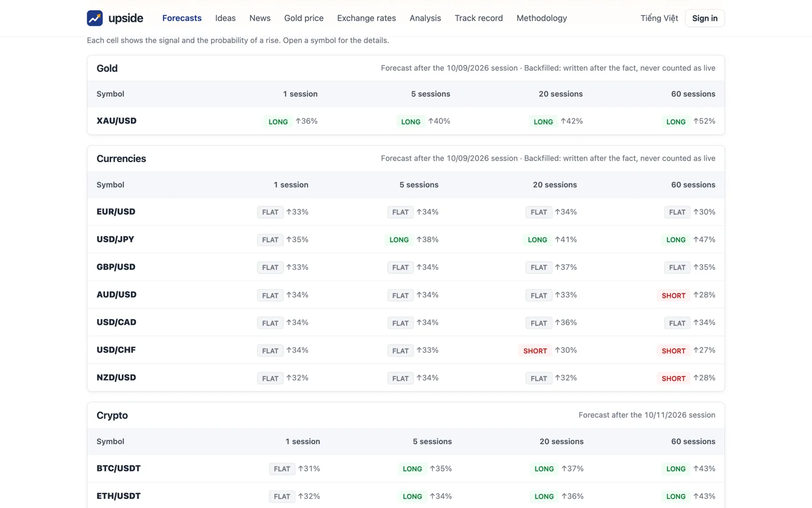Open the Methodology page
Screen dimensions: 812x508
click(x=542, y=18)
